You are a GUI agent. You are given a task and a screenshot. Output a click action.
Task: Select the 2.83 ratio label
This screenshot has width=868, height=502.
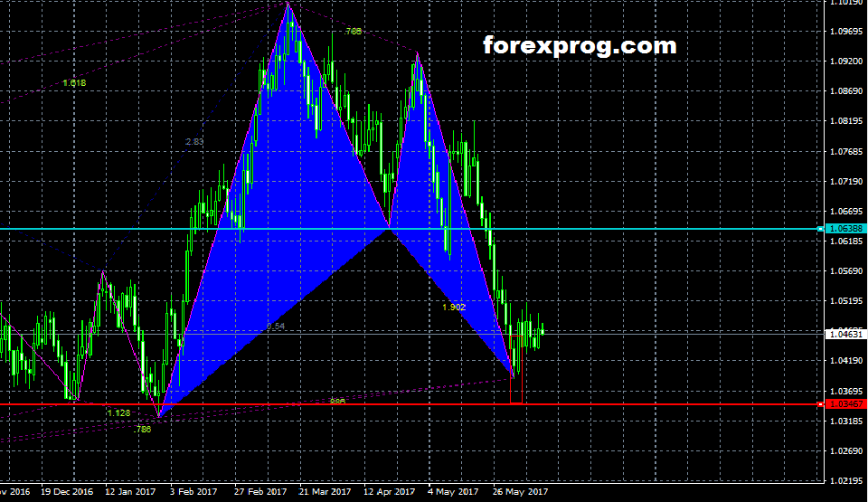tap(194, 142)
